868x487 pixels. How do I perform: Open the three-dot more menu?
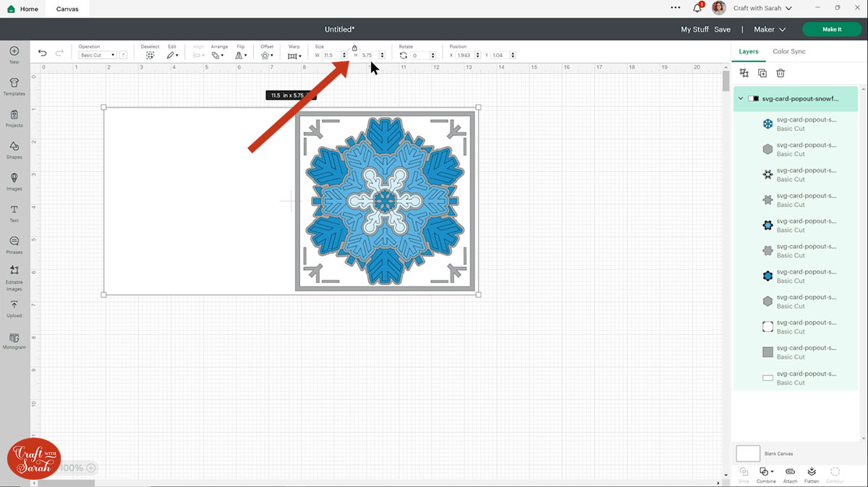coord(676,8)
